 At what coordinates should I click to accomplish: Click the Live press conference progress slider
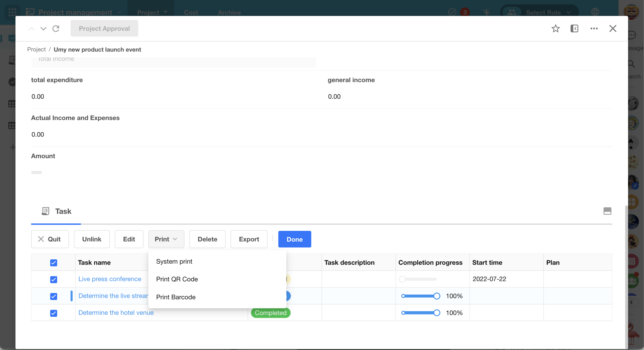[x=419, y=279]
